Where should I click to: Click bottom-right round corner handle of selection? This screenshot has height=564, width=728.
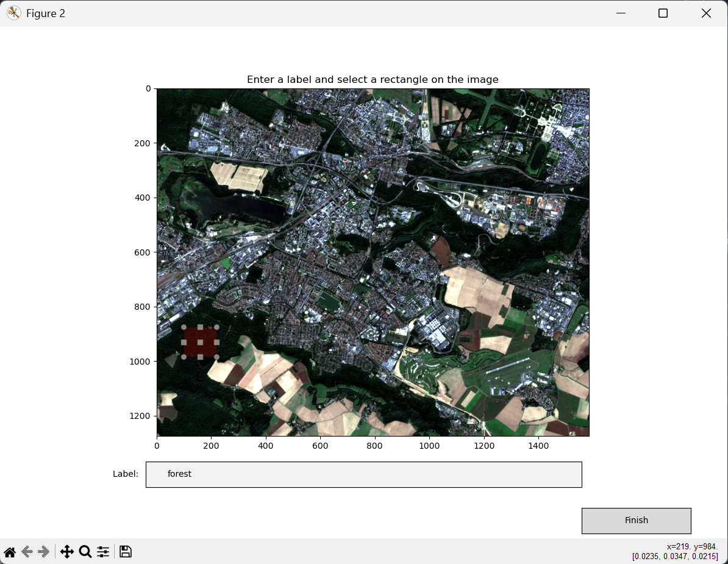tap(216, 357)
